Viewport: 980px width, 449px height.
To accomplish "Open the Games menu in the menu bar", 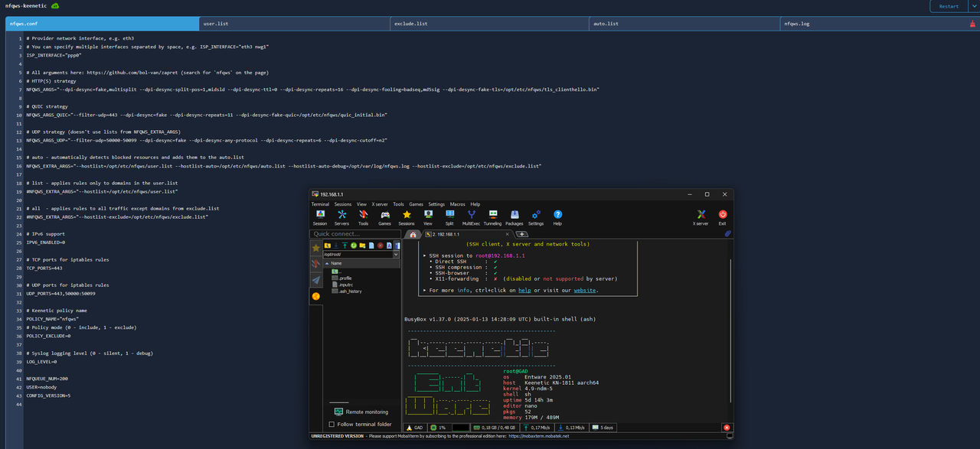I will [x=416, y=204].
